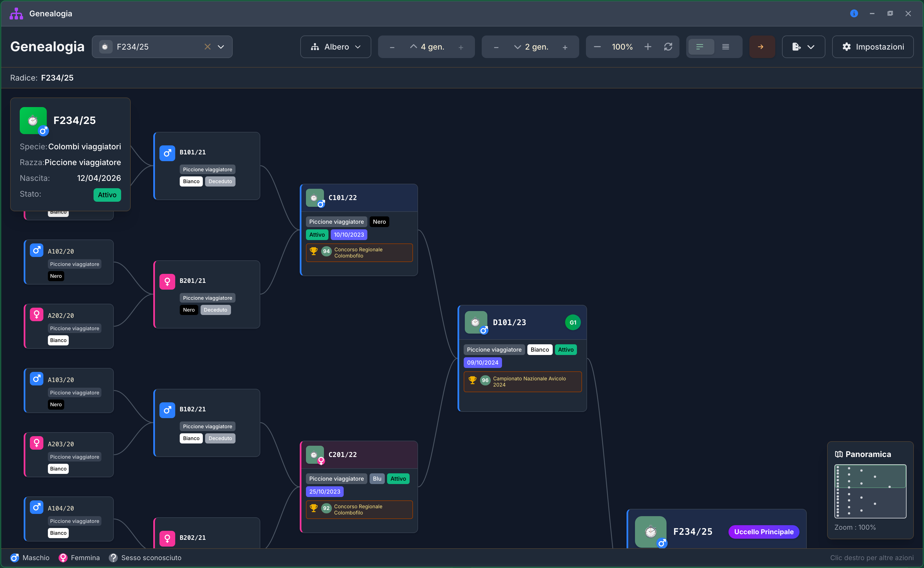Open the export file dropdown
The image size is (924, 568).
coord(803,46)
